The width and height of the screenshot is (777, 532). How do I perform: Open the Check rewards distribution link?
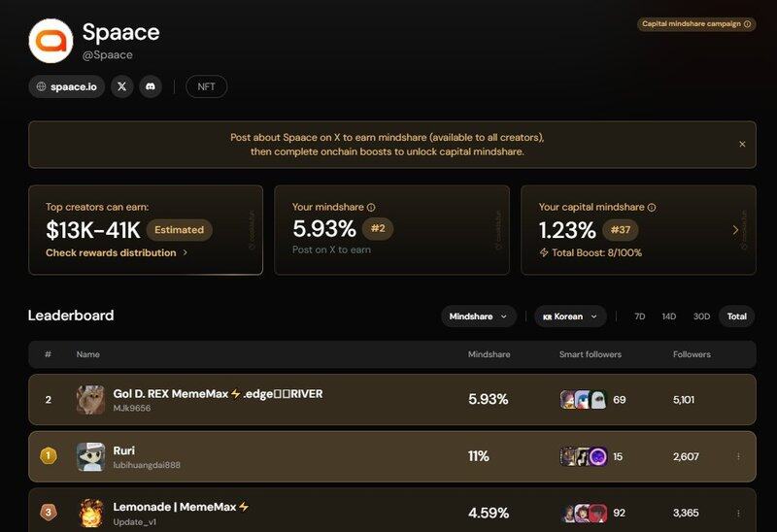pyautogui.click(x=117, y=252)
